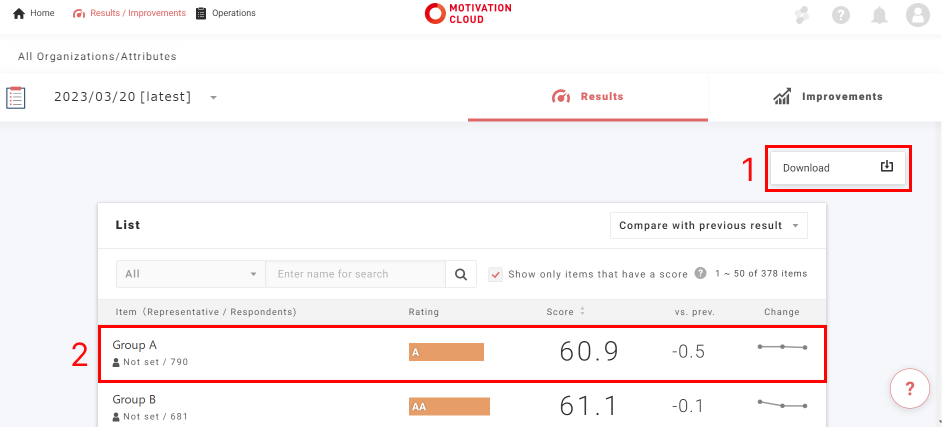Image resolution: width=942 pixels, height=430 pixels.
Task: Click the help question mark icon in header
Action: tap(841, 15)
